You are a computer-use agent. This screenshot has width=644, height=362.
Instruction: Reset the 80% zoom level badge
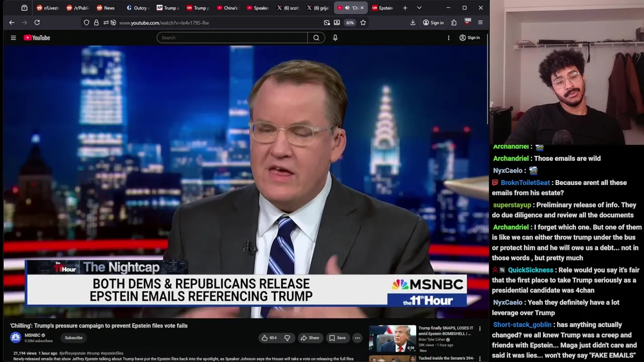coord(350,23)
